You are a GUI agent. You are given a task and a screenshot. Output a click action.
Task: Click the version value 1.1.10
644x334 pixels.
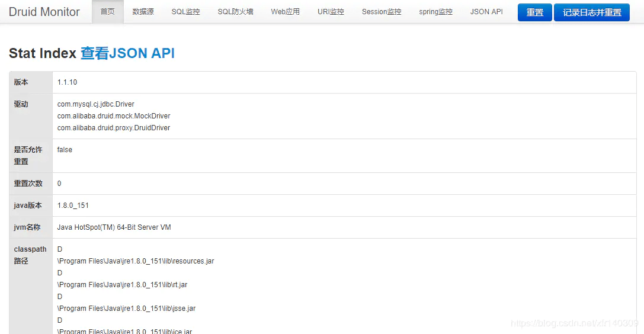click(x=67, y=82)
